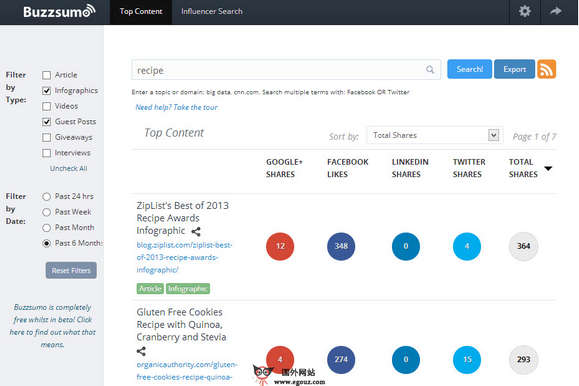Open the blog.ziplist.com infographic URL link
Screen dimensions: 579x386
point(184,257)
